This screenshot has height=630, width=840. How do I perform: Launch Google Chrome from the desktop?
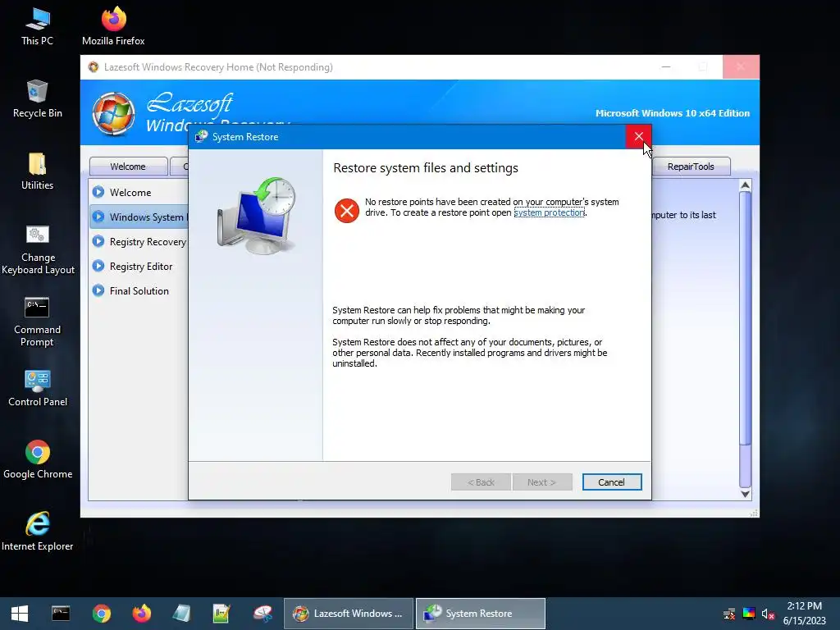[x=38, y=459]
